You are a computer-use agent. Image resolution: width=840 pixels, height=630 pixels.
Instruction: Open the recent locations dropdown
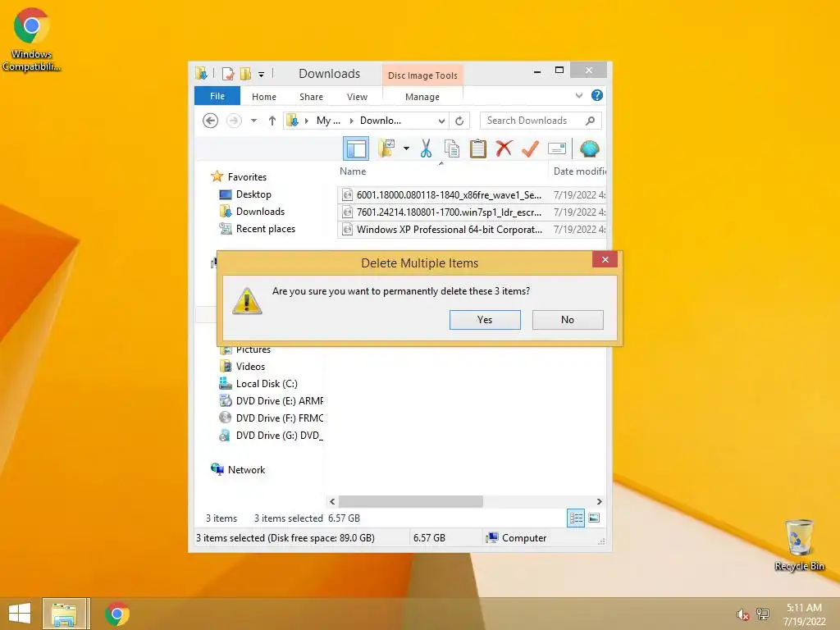click(254, 121)
